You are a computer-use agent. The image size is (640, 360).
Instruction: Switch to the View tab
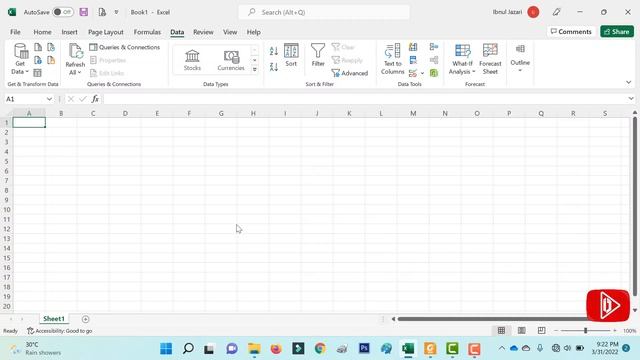[x=230, y=32]
